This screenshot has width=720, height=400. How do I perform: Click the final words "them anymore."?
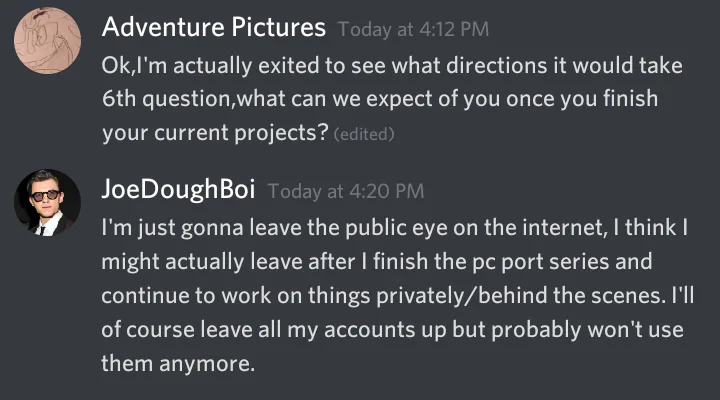179,364
